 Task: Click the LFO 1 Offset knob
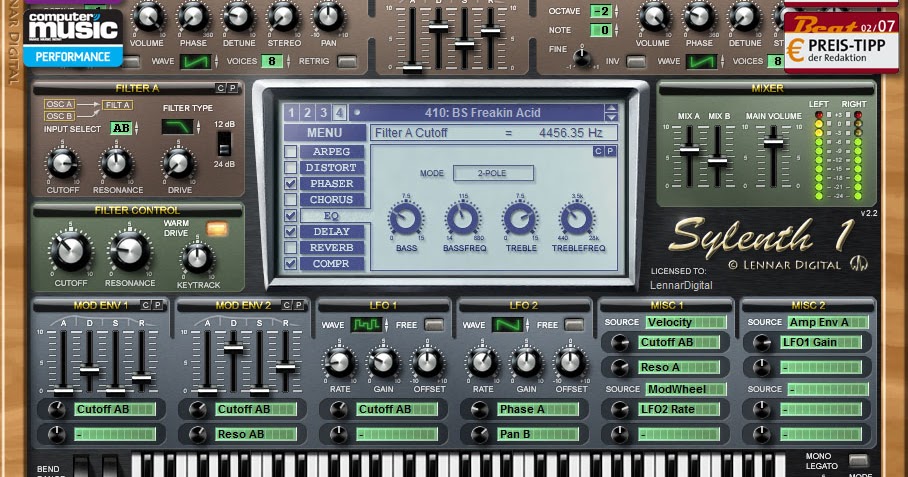(x=427, y=363)
